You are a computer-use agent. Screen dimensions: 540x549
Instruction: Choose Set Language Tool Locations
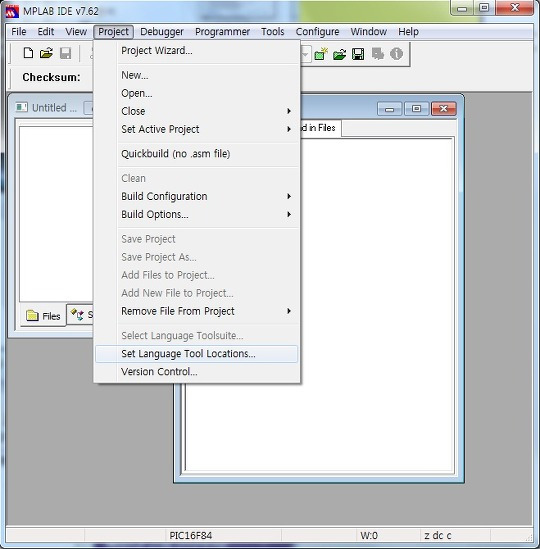pyautogui.click(x=197, y=354)
